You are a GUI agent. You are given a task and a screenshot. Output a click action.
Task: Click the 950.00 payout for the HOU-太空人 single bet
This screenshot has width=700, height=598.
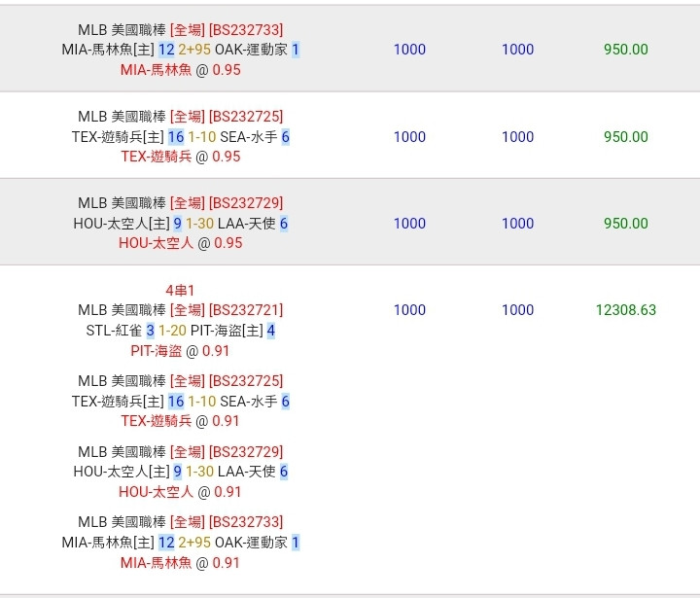pyautogui.click(x=625, y=224)
